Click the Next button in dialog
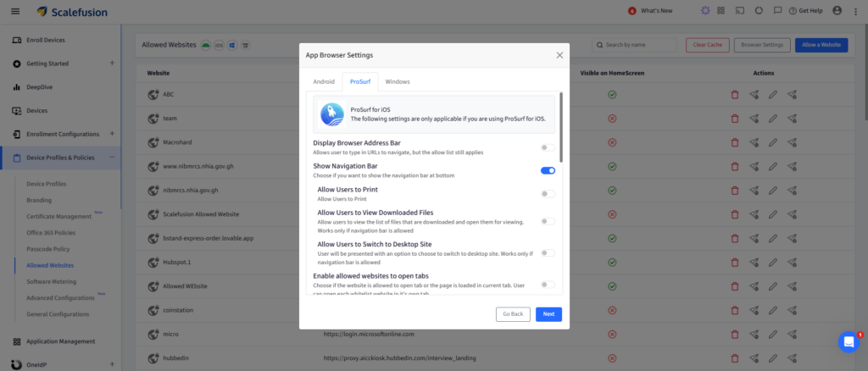This screenshot has width=868, height=371. (x=548, y=314)
